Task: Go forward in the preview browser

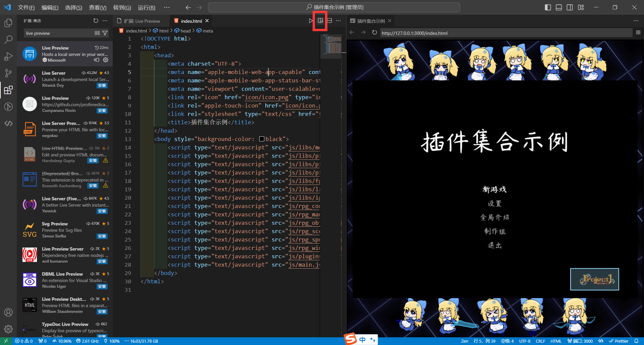Action: pyautogui.click(x=363, y=32)
